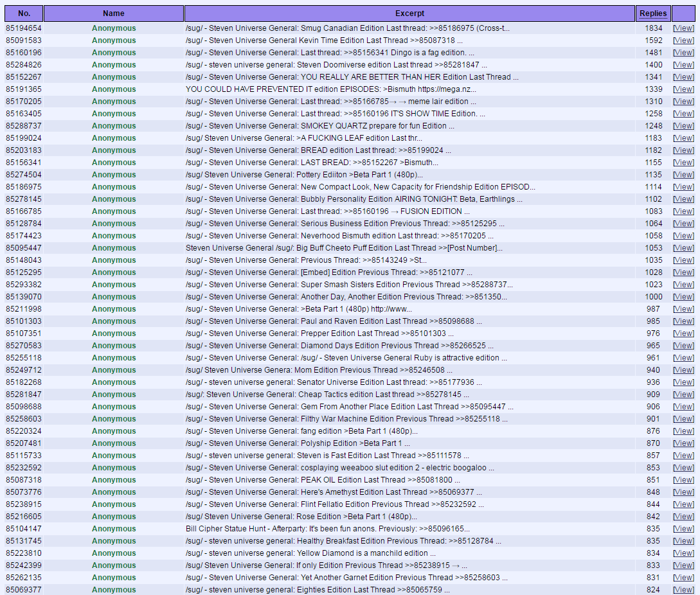Open View link for thread 85152267
The height and width of the screenshot is (595, 700).
(x=683, y=76)
